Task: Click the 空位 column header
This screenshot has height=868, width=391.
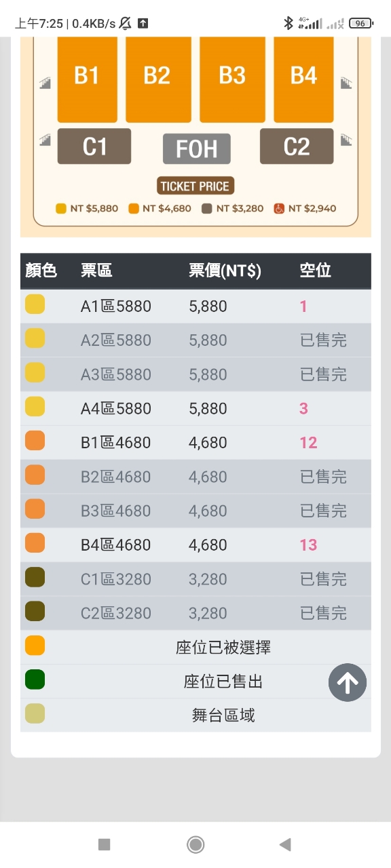Action: tap(316, 271)
